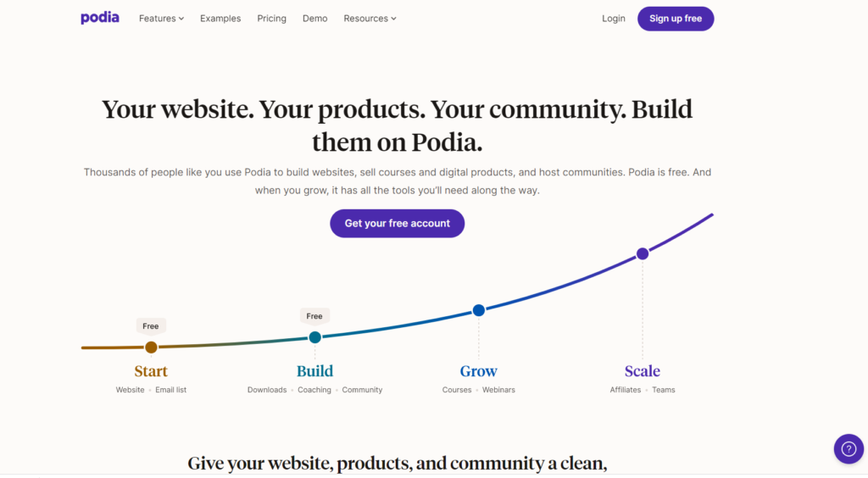Image resolution: width=868 pixels, height=478 pixels.
Task: Expand the Resources dropdown menu
Action: (x=370, y=19)
